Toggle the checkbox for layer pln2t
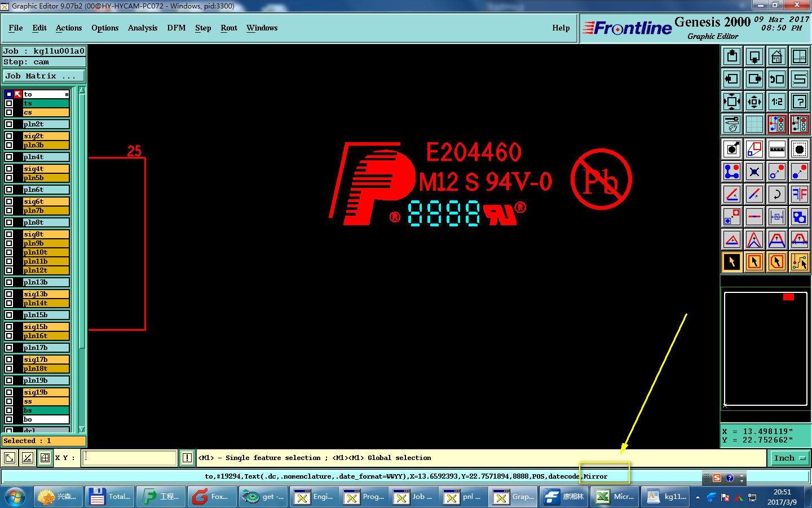 pos(9,124)
